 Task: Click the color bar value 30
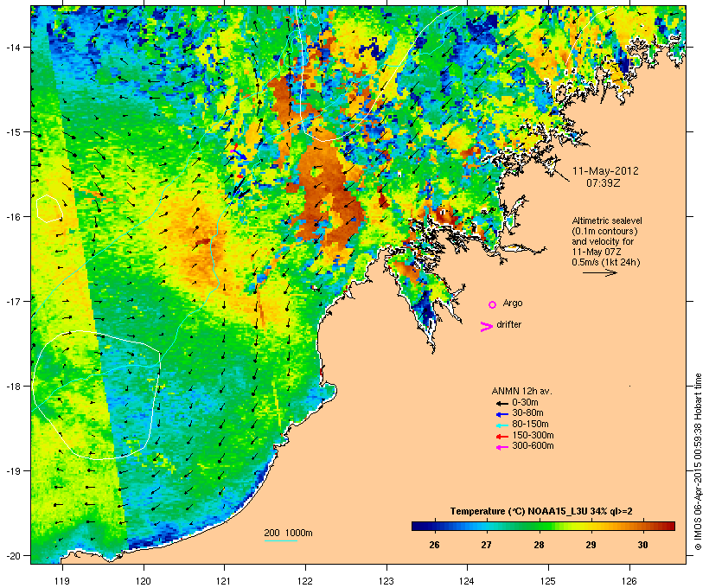642,545
